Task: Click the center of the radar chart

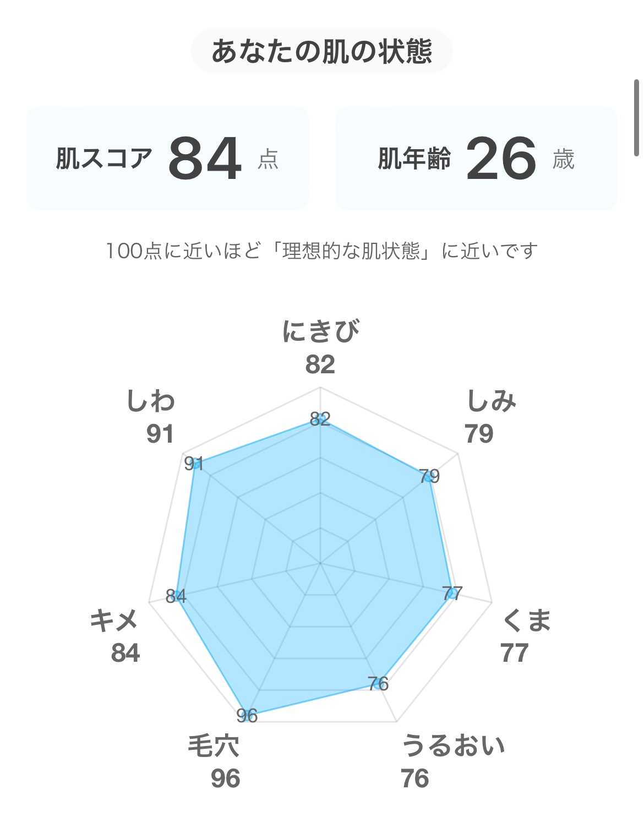Action: 320,563
